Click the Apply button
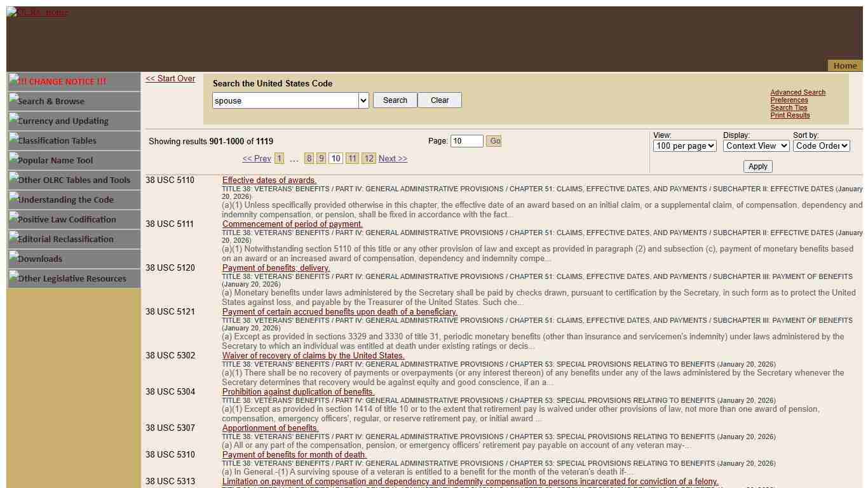Image resolution: width=868 pixels, height=488 pixels. 757,166
